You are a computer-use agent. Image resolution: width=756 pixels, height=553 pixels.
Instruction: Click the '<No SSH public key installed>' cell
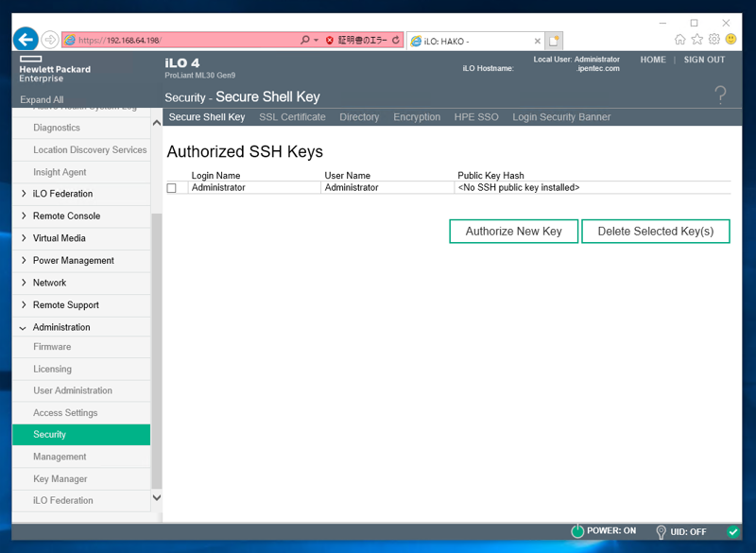click(518, 187)
